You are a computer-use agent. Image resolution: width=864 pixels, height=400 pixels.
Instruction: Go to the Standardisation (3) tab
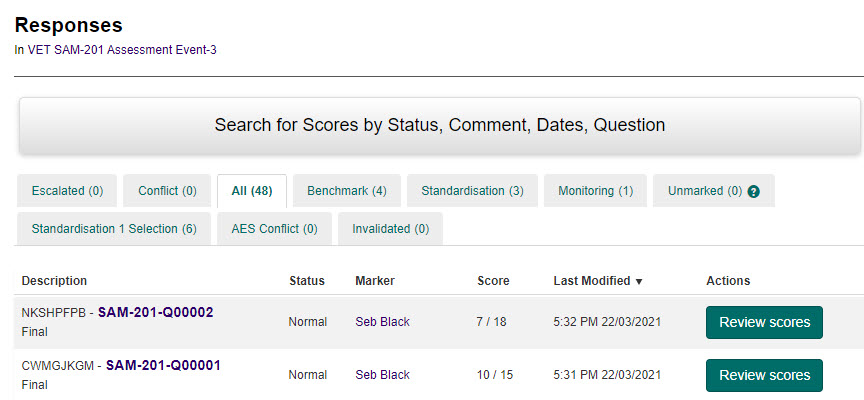(472, 191)
